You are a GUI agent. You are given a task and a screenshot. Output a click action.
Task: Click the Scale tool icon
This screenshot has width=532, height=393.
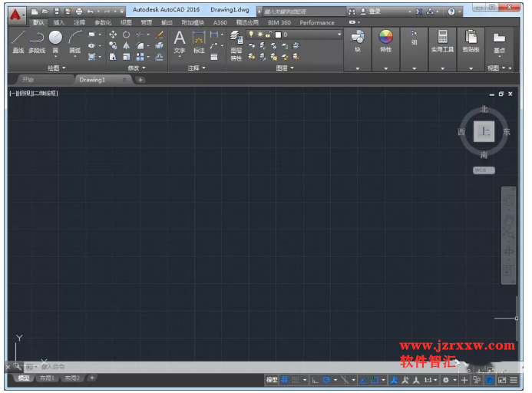pos(126,57)
